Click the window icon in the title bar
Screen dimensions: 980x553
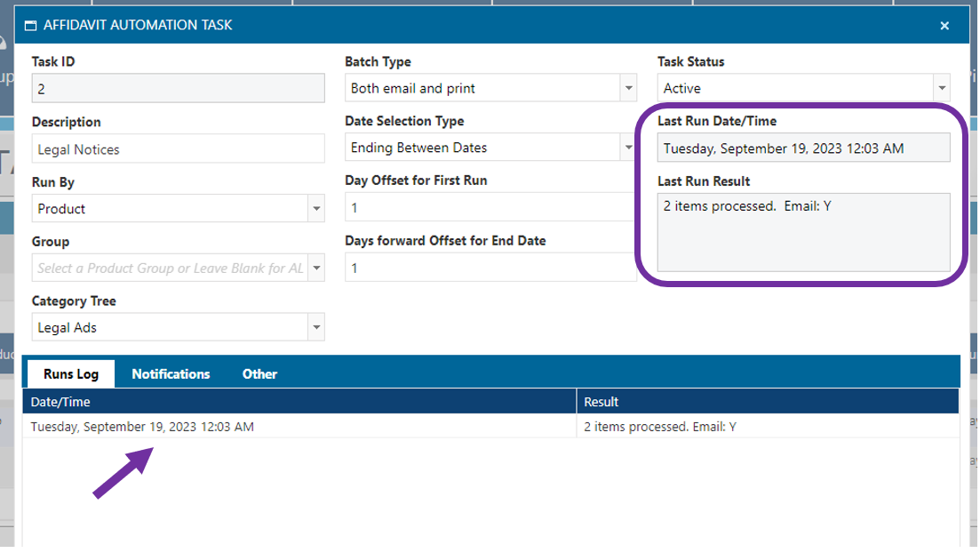pyautogui.click(x=31, y=26)
